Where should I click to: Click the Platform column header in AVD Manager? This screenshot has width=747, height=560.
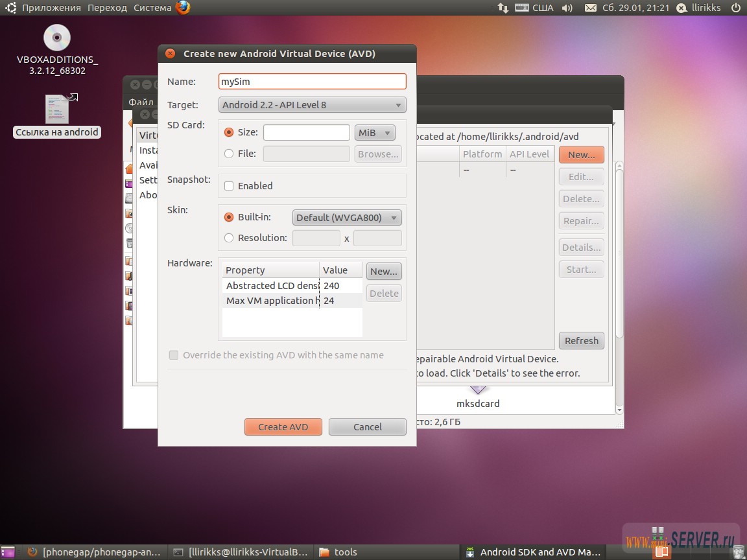(x=482, y=154)
